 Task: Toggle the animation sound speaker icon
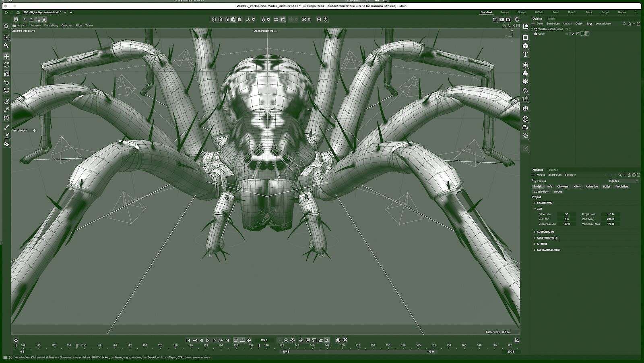click(249, 340)
